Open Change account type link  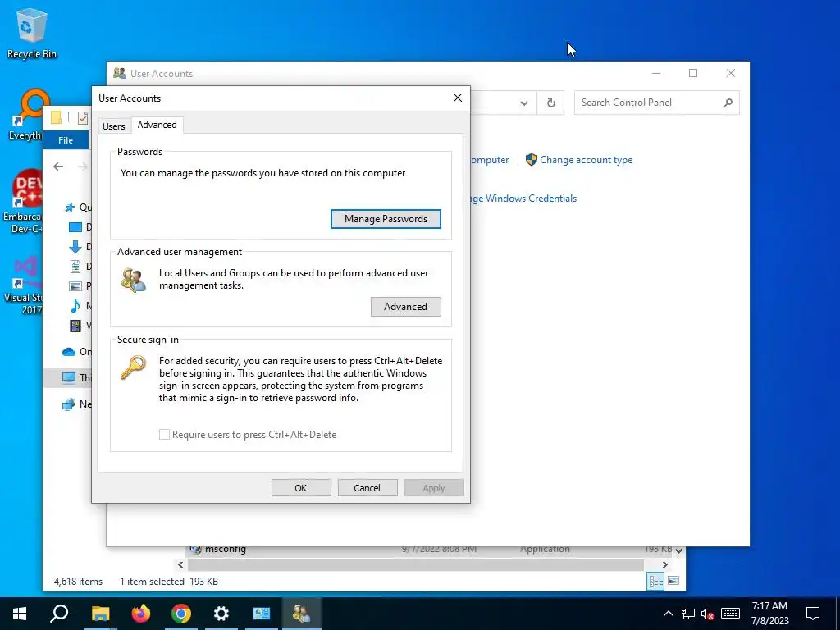[586, 160]
